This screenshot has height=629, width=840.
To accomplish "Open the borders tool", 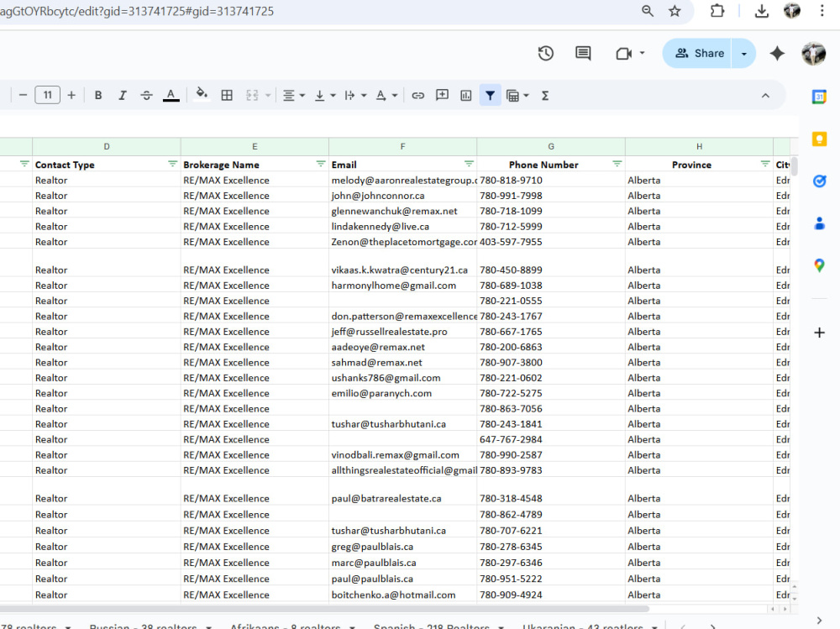I will [x=227, y=96].
